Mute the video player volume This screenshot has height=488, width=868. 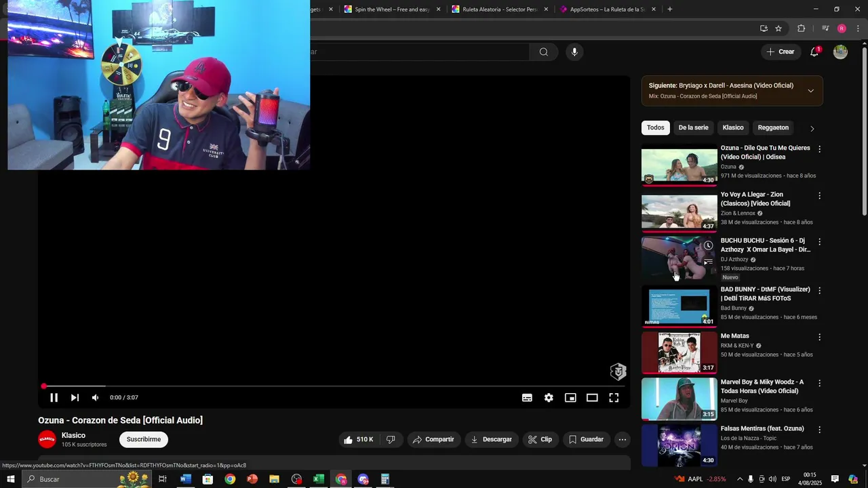coord(96,398)
